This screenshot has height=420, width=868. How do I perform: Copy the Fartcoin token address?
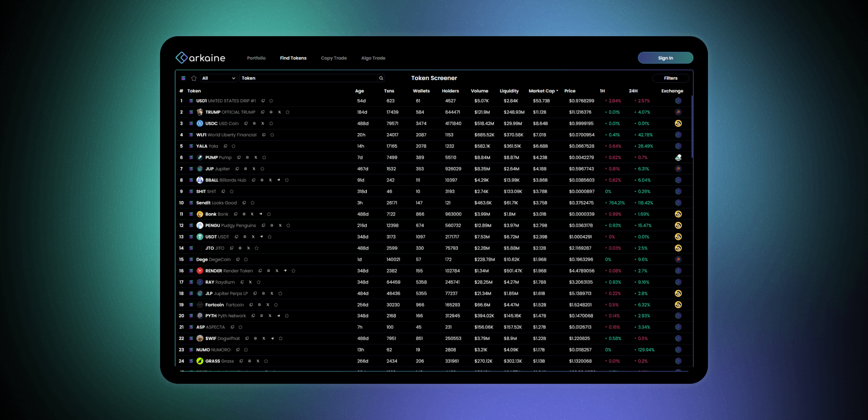click(x=251, y=305)
